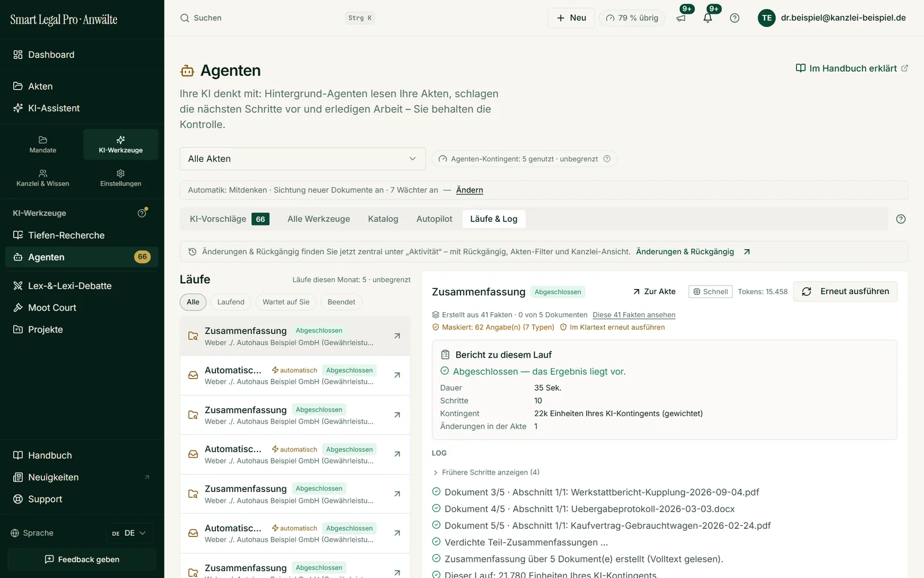Click the help icon right of the tab bar
924x578 pixels.
tap(900, 219)
